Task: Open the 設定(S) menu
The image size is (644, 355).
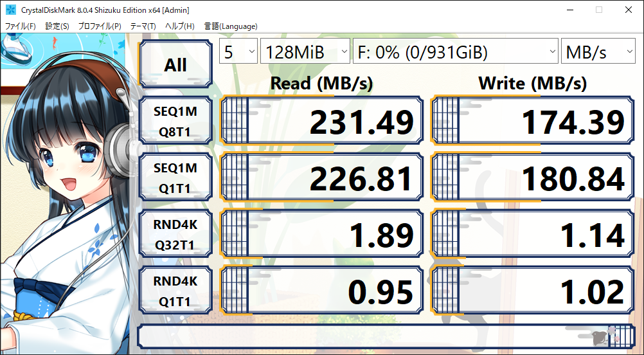Action: click(x=57, y=26)
